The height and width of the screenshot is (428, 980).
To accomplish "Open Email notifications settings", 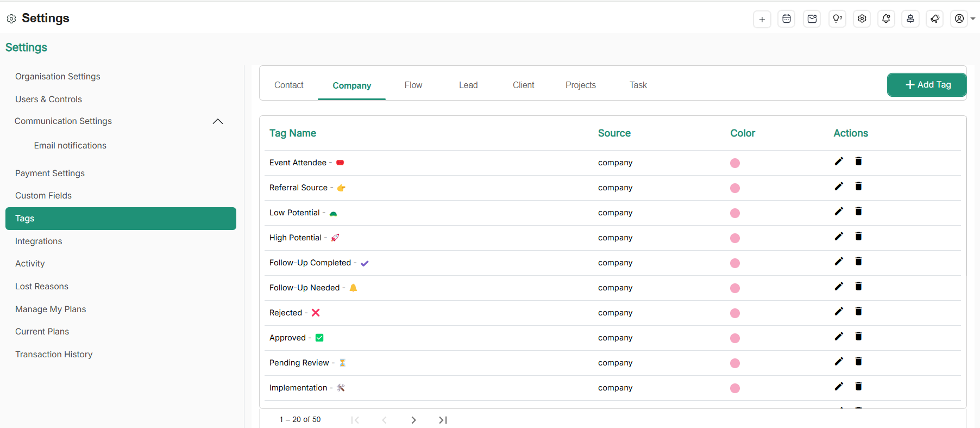I will pos(70,146).
